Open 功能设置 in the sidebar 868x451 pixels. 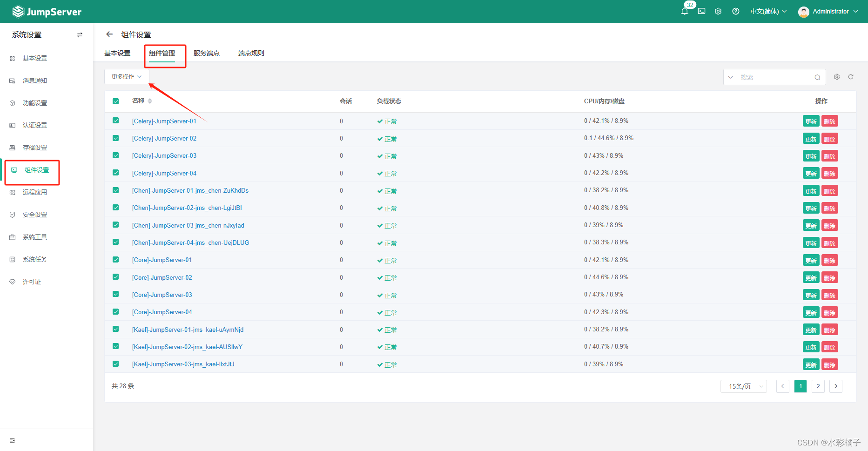tap(35, 103)
